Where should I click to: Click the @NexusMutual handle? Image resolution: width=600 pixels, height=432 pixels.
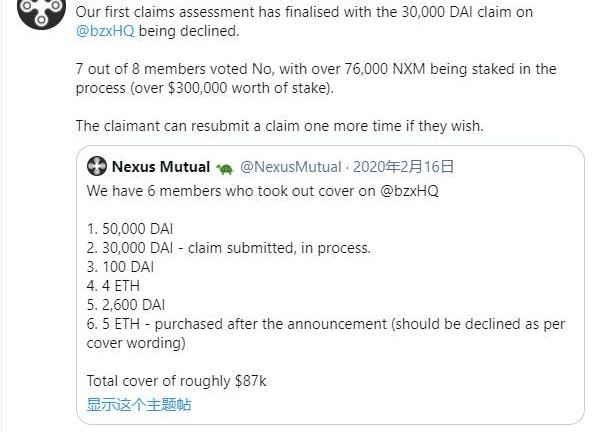pyautogui.click(x=290, y=166)
